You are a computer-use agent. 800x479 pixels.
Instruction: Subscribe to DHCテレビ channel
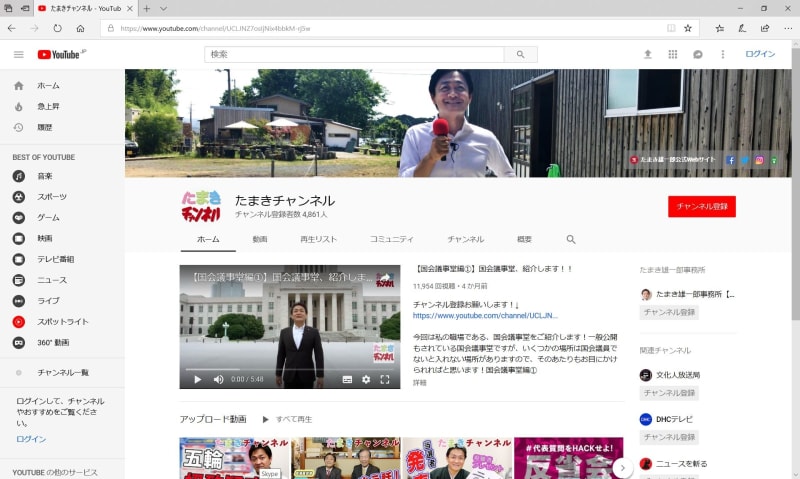(x=669, y=437)
